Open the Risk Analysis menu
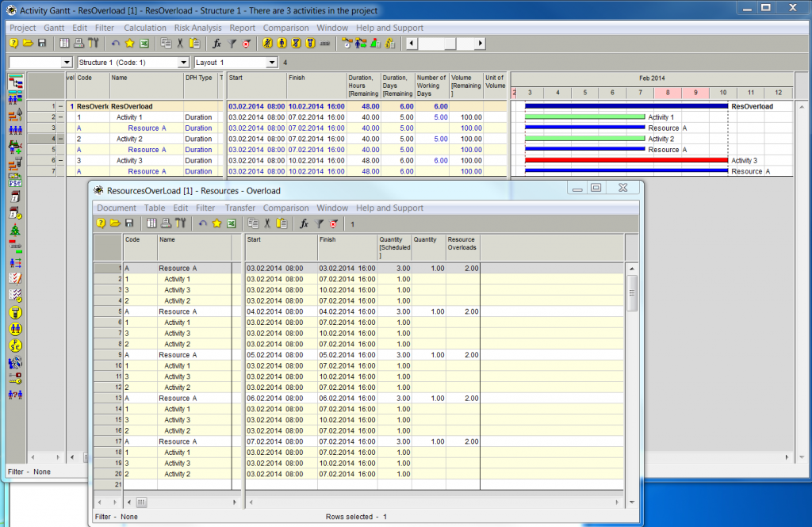The height and width of the screenshot is (527, 812). tap(197, 28)
